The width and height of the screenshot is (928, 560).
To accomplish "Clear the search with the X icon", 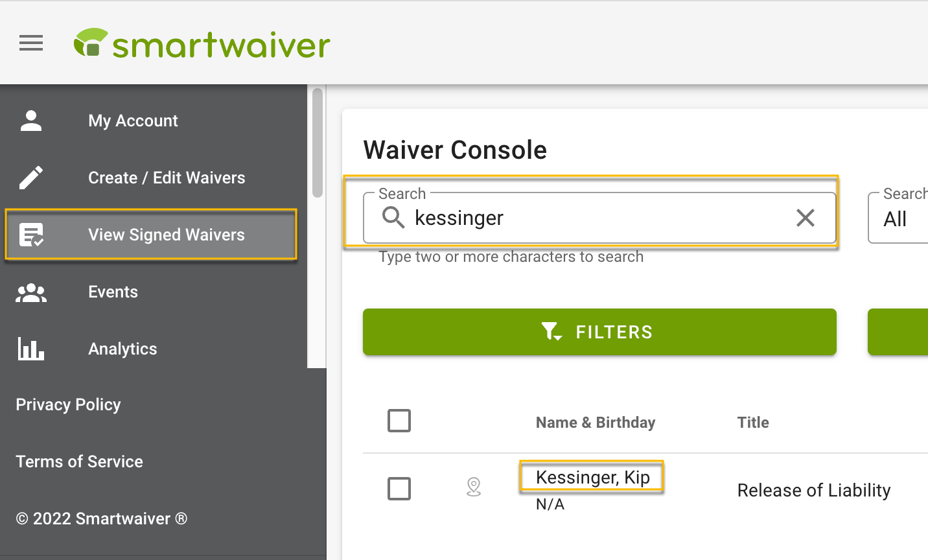I will coord(806,218).
